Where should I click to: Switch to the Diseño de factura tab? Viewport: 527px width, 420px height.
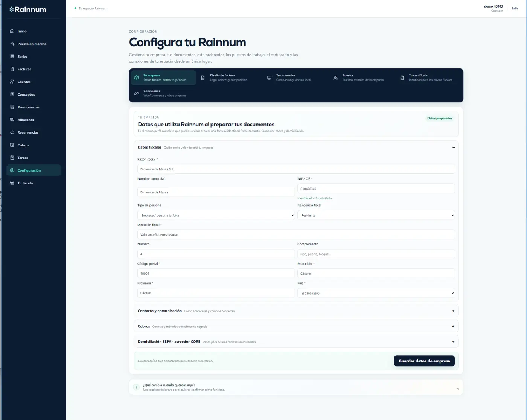(230, 78)
